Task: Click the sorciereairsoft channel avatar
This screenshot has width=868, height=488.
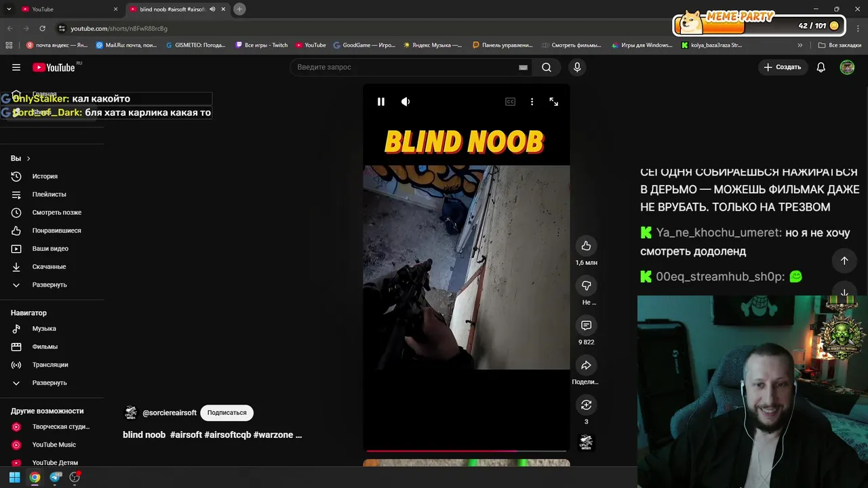Action: point(131,413)
